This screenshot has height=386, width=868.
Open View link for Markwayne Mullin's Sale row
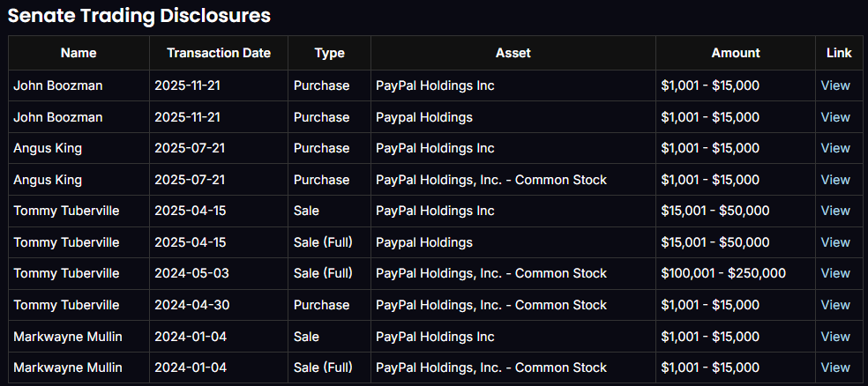834,337
